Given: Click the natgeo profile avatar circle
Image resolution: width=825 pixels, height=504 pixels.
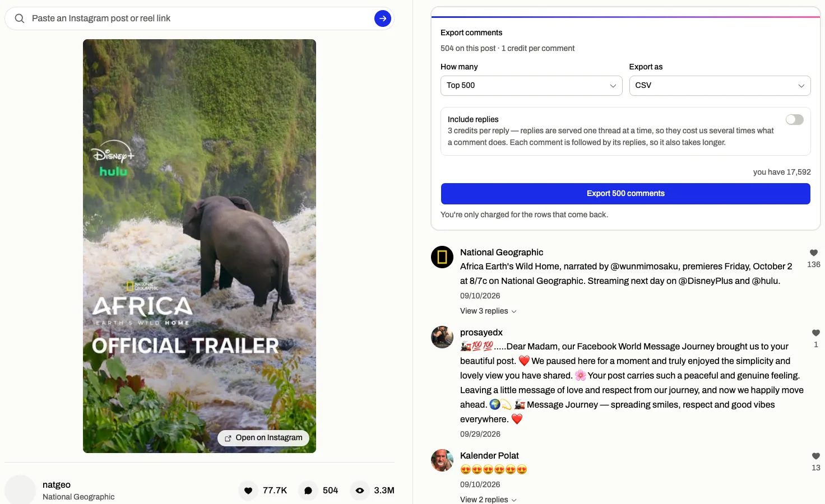Looking at the screenshot, I should click(x=20, y=490).
